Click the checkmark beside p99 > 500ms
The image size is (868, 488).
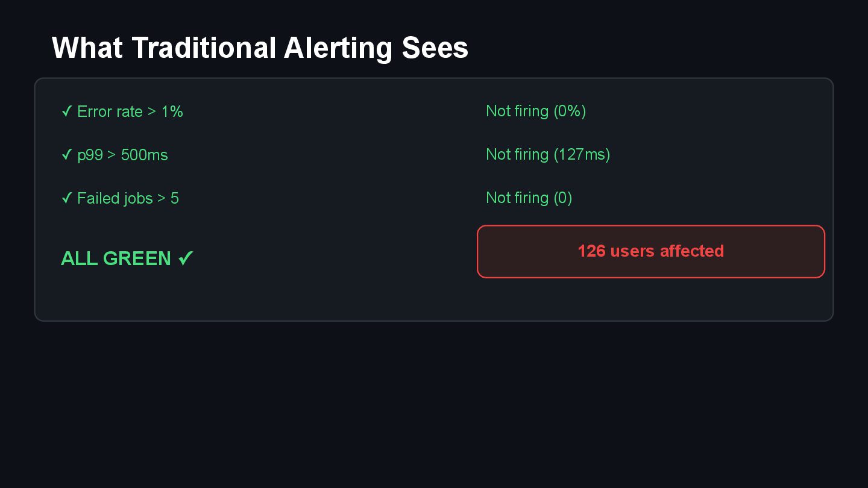[66, 155]
